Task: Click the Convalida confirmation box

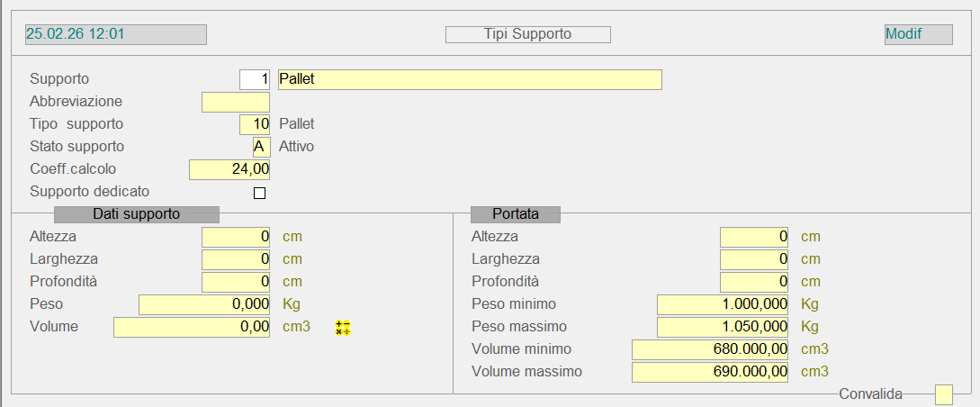Action: click(x=943, y=394)
